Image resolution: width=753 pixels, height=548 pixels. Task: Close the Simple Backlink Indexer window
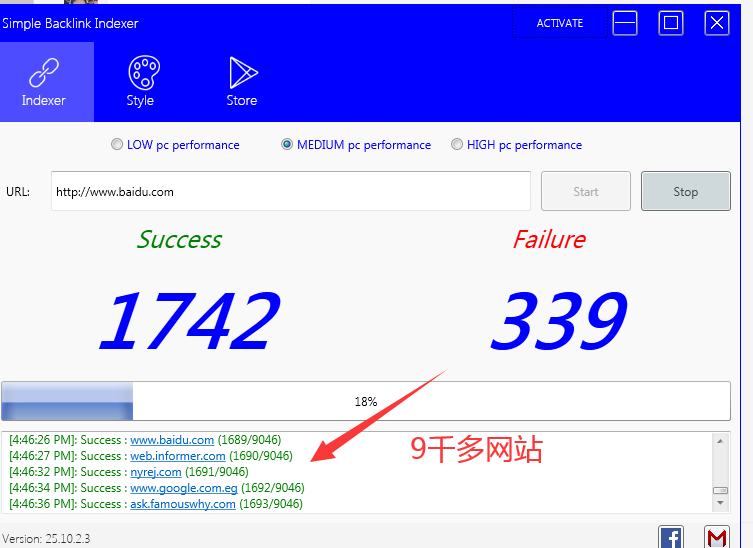coord(717,23)
